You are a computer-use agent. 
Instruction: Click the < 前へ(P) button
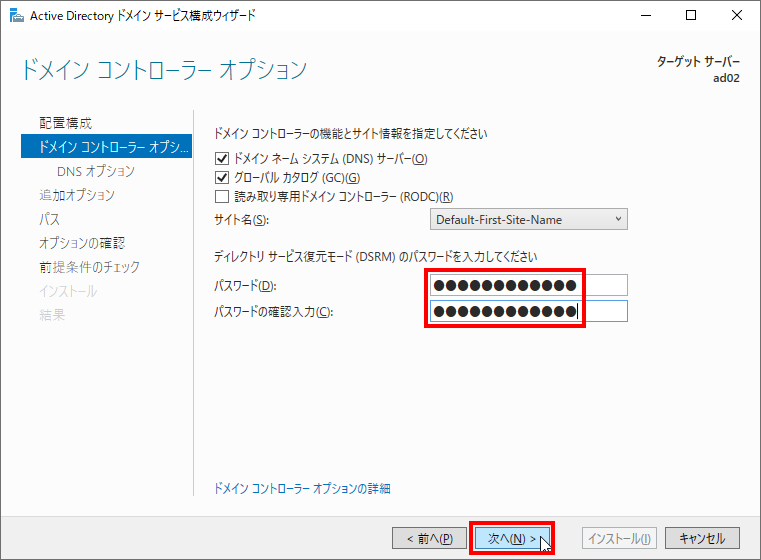[430, 539]
